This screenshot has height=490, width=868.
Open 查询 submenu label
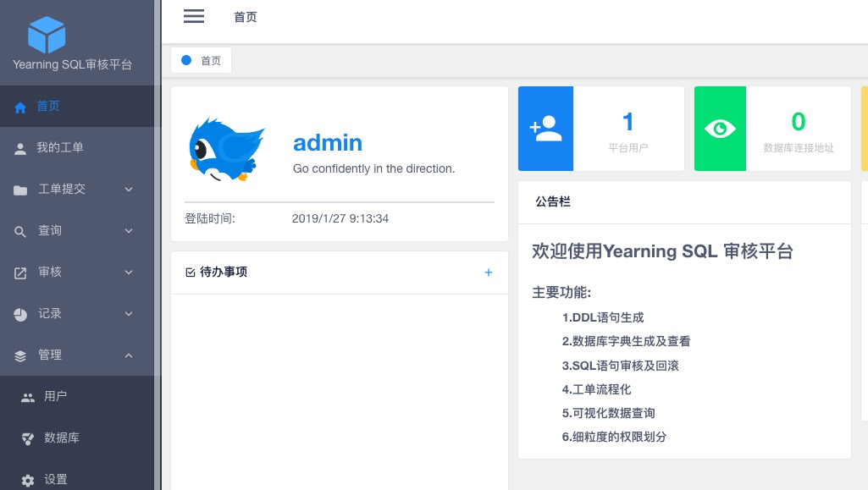(50, 231)
